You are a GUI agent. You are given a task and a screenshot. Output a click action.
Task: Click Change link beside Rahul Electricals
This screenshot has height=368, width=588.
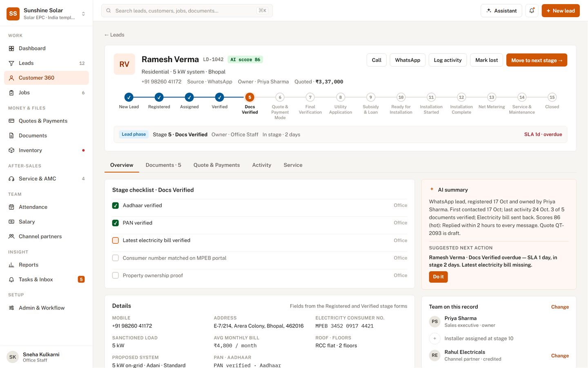[560, 356]
